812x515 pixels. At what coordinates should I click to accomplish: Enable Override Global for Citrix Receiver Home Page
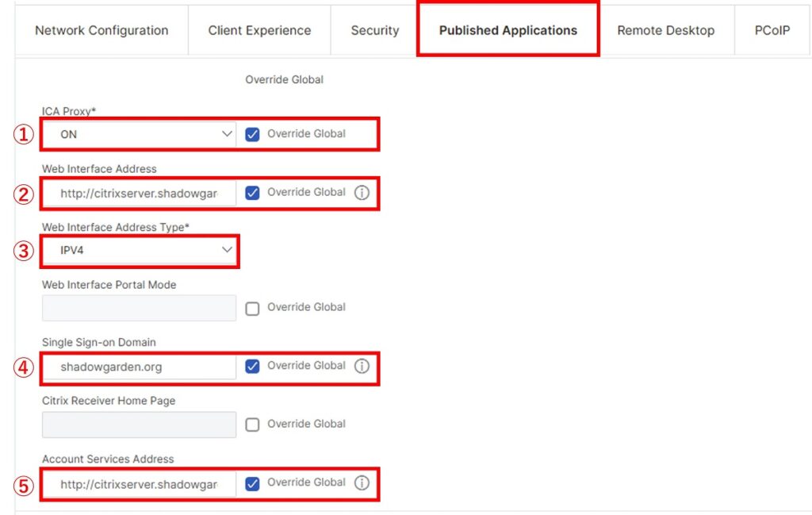click(252, 424)
